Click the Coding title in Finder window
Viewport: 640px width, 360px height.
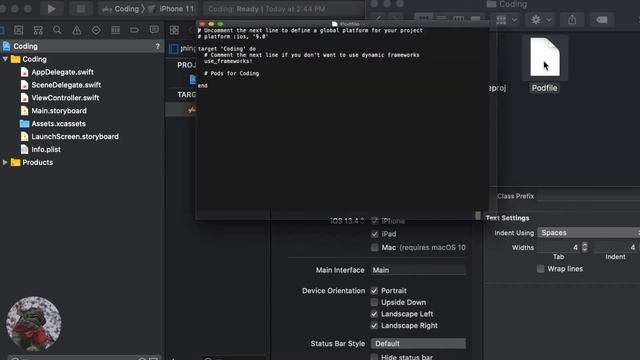513,4
